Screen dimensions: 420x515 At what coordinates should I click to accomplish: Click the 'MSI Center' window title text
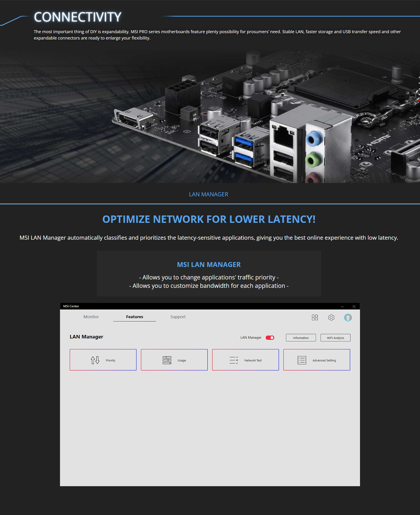click(x=71, y=306)
